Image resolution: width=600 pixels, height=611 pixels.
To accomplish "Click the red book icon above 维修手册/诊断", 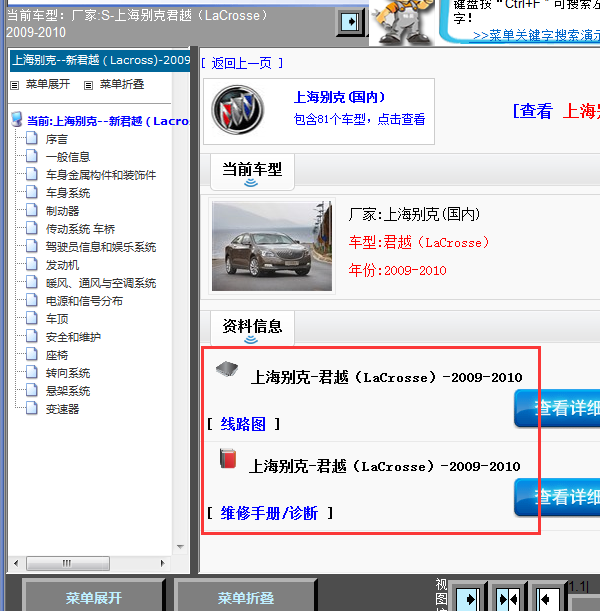I will 228,458.
